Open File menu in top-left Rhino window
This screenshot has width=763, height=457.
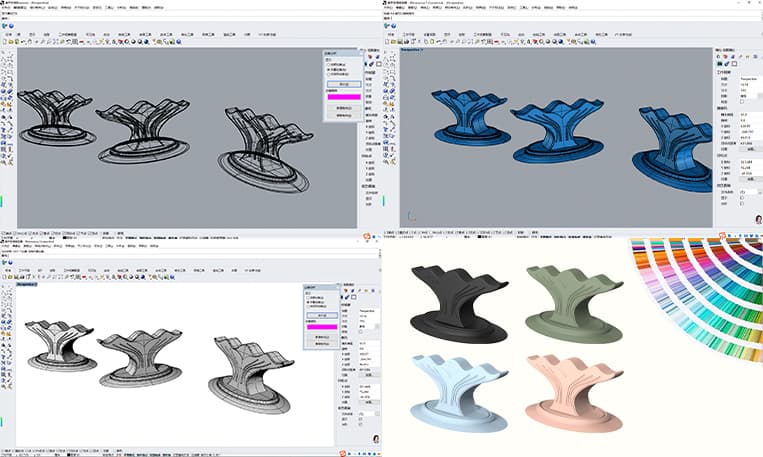6,8
